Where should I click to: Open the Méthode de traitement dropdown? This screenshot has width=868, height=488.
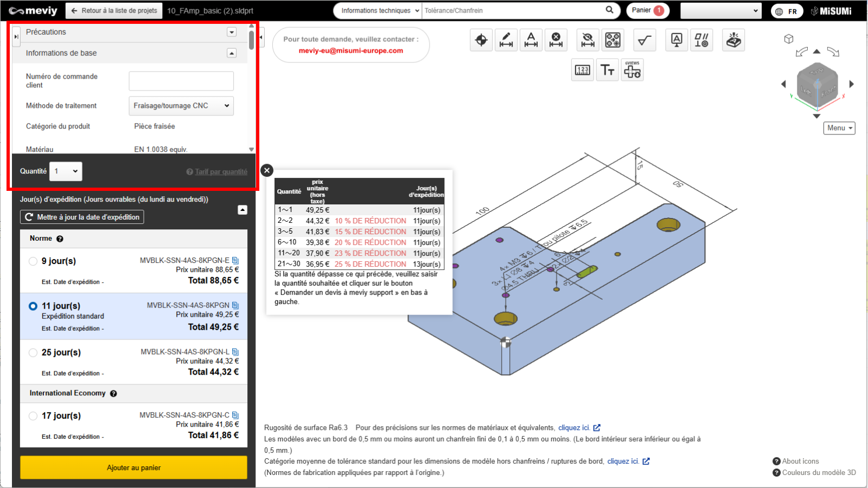181,106
